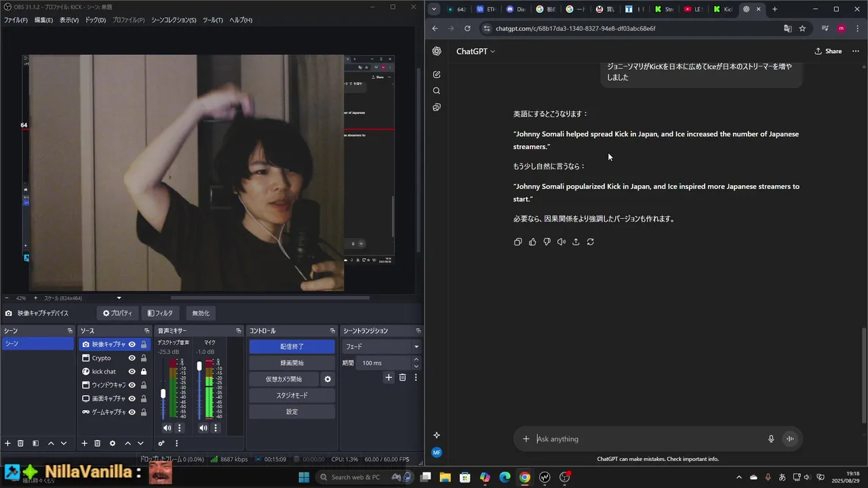Give thumbs down to the response
Image resolution: width=868 pixels, height=488 pixels.
547,242
